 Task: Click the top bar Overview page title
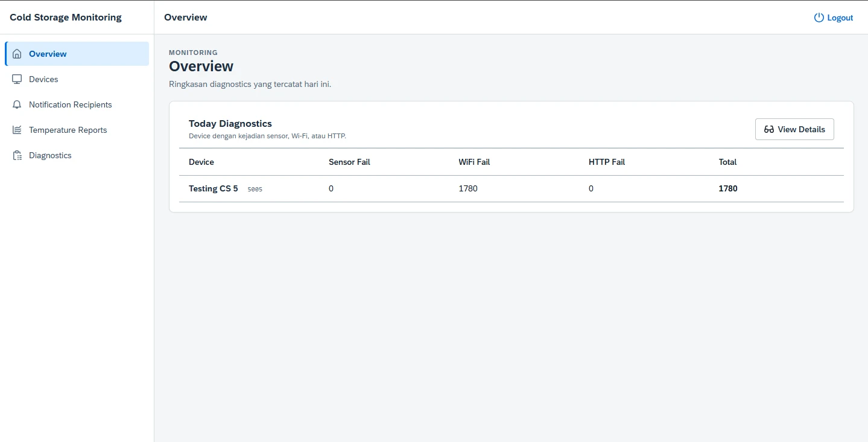186,18
